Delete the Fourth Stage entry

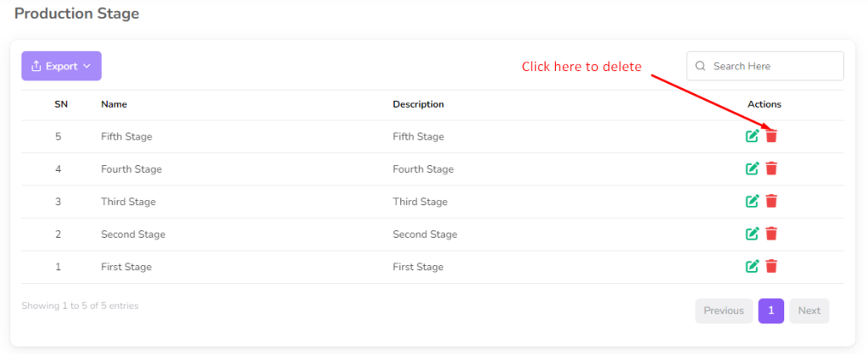(771, 169)
